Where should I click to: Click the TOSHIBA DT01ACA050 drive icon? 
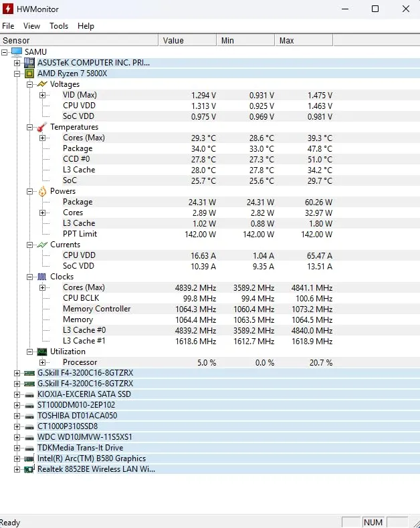coord(29,416)
